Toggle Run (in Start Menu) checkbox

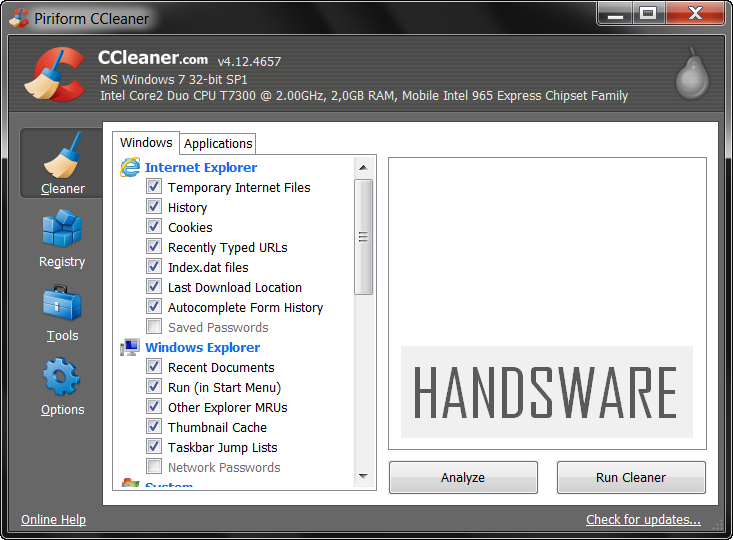click(154, 387)
